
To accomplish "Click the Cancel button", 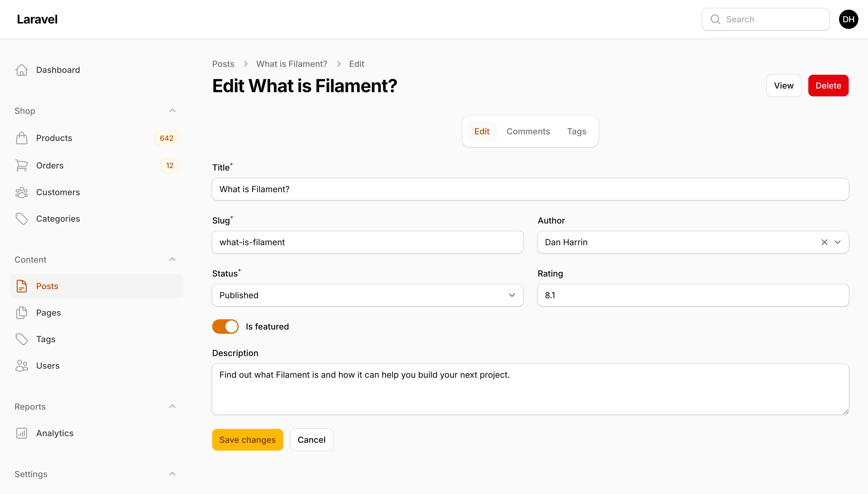I will (312, 440).
